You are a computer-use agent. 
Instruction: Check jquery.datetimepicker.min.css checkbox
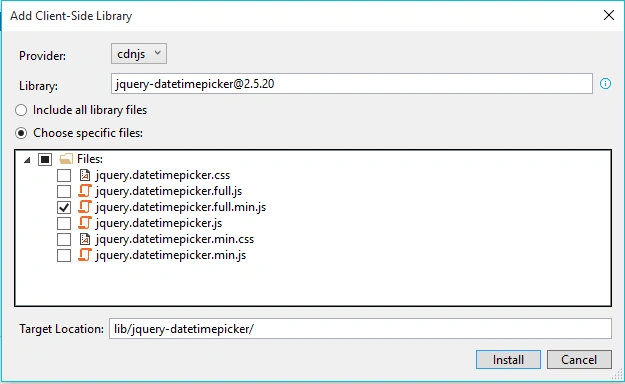pyautogui.click(x=64, y=239)
